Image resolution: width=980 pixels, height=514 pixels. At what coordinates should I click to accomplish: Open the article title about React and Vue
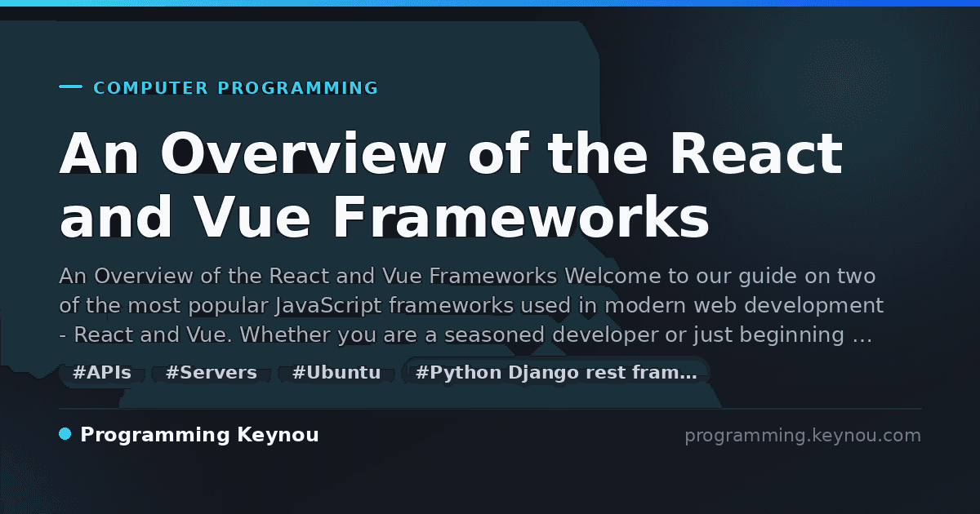pyautogui.click(x=451, y=185)
